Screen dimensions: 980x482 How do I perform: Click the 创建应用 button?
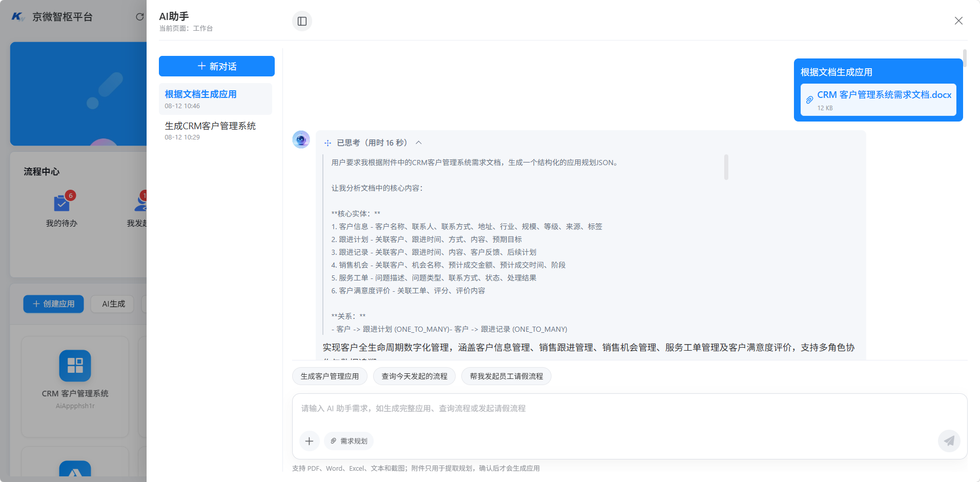click(53, 304)
